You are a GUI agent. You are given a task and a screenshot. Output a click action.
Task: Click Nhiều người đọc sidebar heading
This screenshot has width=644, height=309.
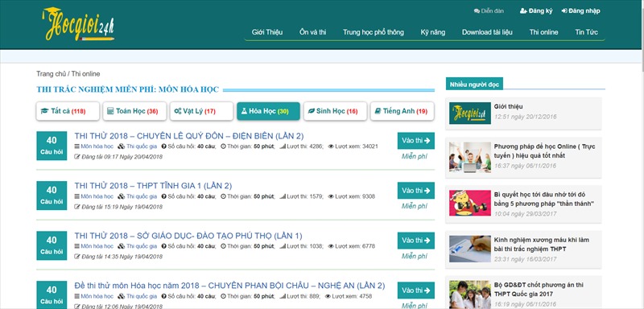point(474,84)
